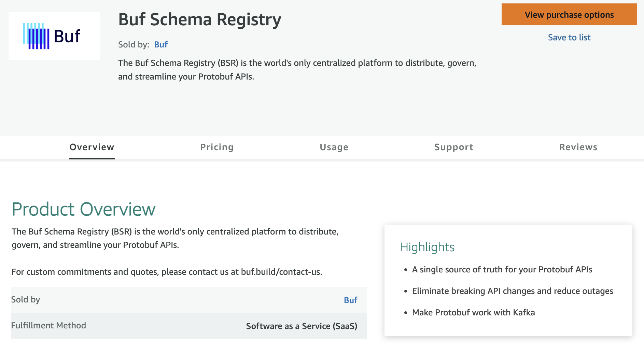Switch to the Overview tab
The width and height of the screenshot is (644, 355).
[x=92, y=147]
